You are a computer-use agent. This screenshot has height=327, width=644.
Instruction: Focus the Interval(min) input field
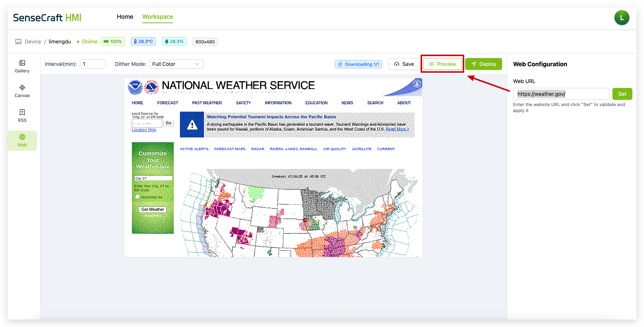click(x=93, y=64)
